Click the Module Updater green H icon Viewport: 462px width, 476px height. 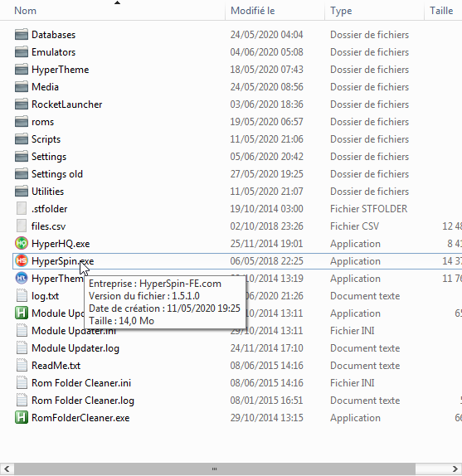pyautogui.click(x=22, y=313)
